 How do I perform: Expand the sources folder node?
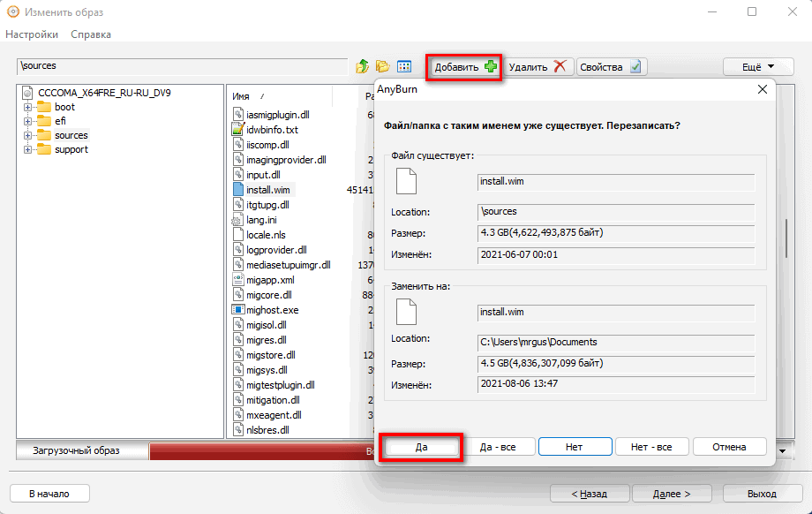27,135
